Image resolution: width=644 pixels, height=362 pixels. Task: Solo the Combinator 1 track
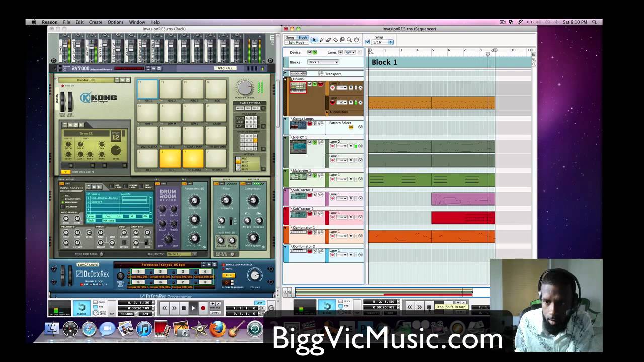315,233
